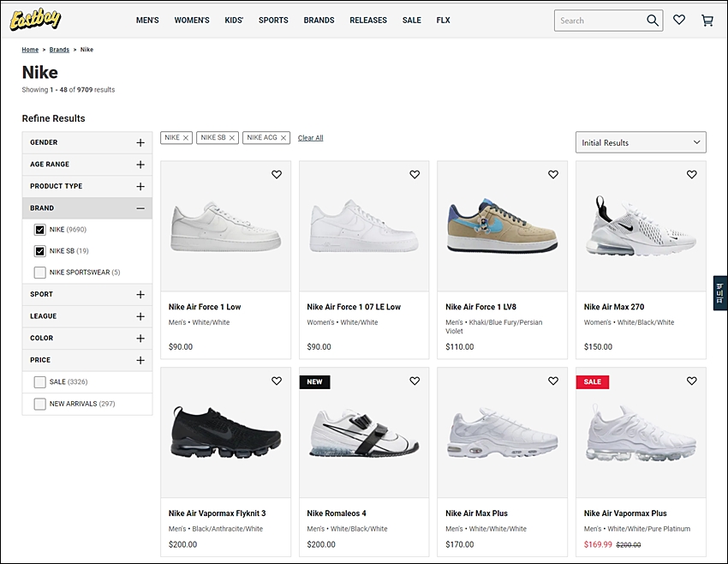Favorite the Nike Air Vapormax Plus
728x564 pixels.
pos(692,381)
